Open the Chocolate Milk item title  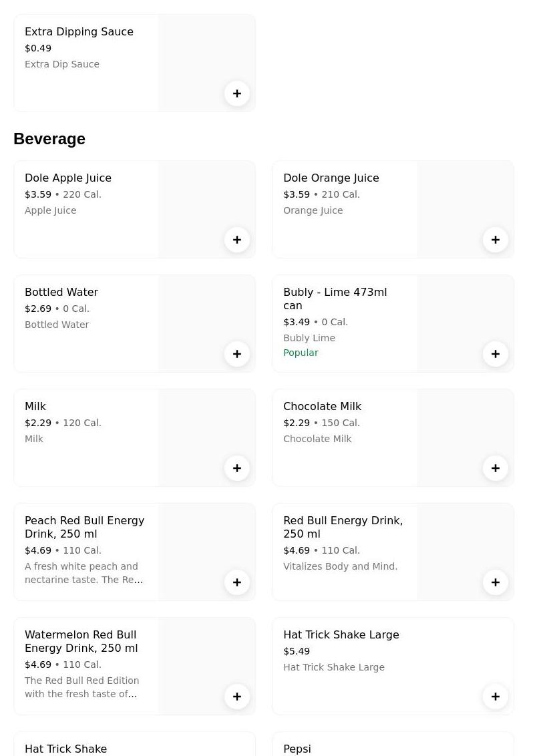pyautogui.click(x=322, y=407)
